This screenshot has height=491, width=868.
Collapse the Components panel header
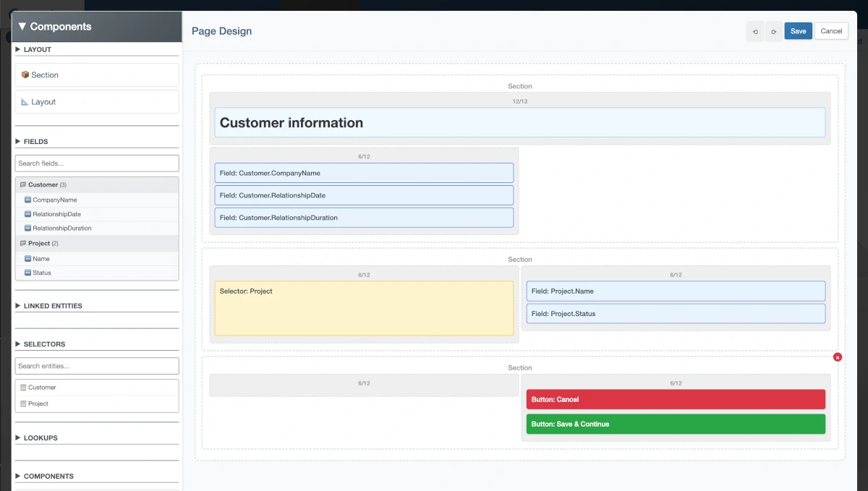click(22, 26)
